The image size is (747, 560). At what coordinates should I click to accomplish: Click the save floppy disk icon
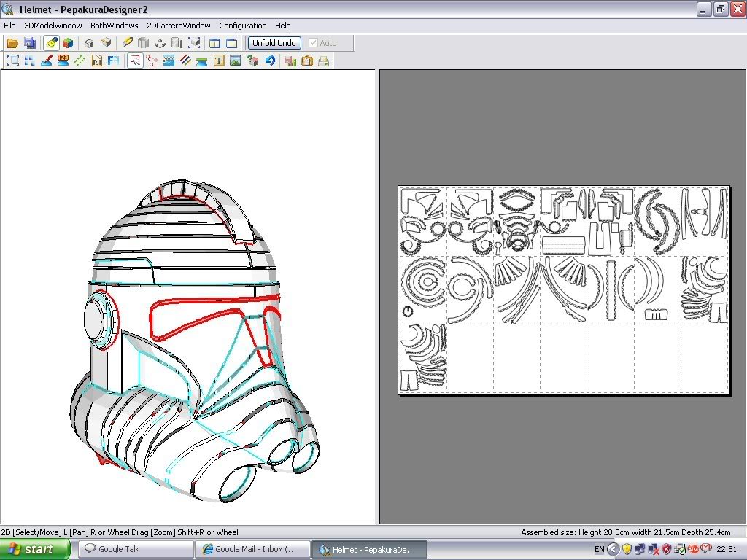(29, 43)
